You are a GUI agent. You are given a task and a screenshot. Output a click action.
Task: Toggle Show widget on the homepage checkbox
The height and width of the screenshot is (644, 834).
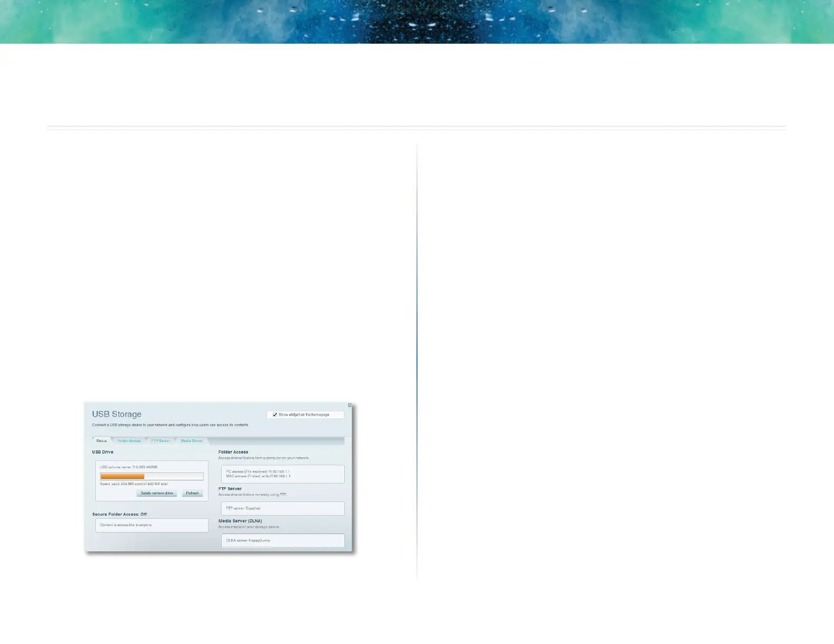pos(275,415)
